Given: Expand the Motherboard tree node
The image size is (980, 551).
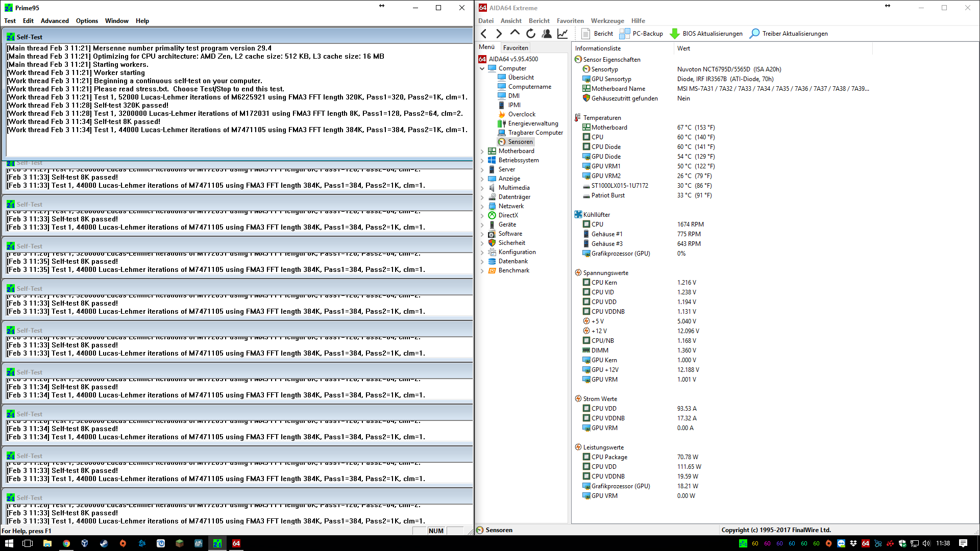Looking at the screenshot, I should click(x=482, y=151).
